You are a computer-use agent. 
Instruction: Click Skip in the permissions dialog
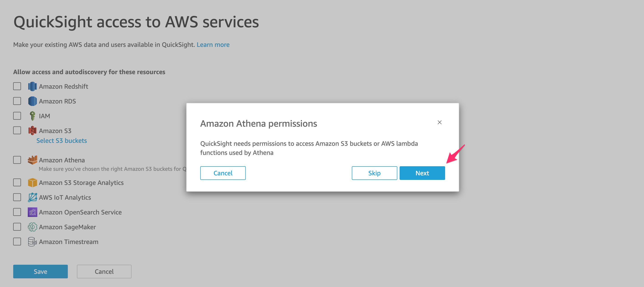pos(374,173)
